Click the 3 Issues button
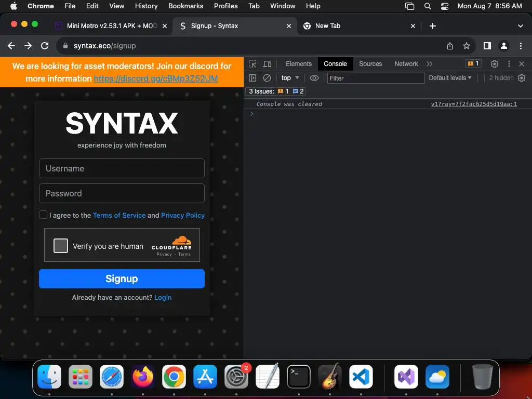This screenshot has height=399, width=532. [276, 91]
